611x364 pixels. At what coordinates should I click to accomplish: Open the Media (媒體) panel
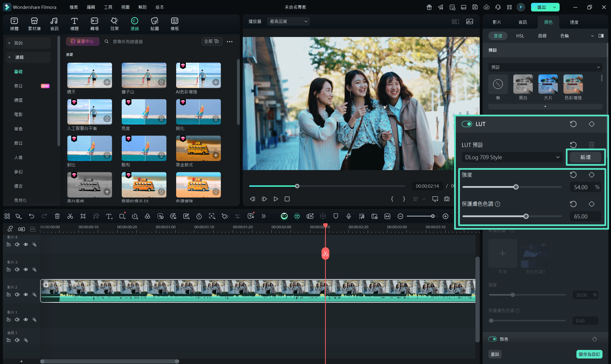pyautogui.click(x=14, y=24)
